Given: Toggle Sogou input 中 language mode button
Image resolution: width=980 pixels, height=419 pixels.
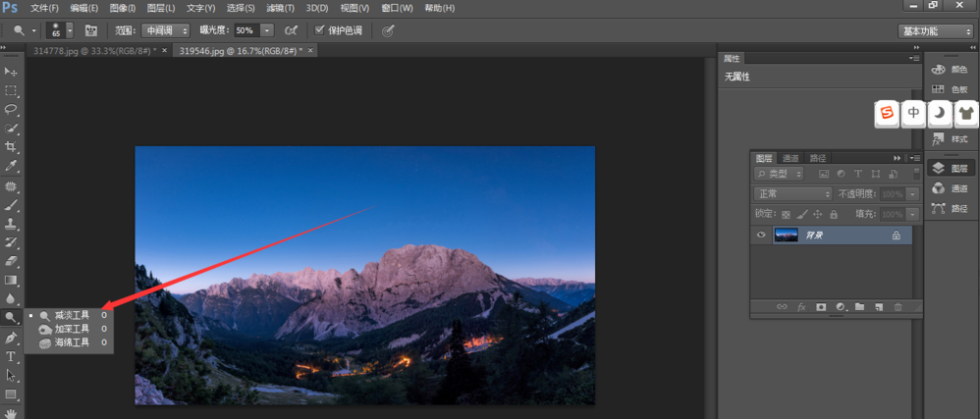Looking at the screenshot, I should pos(913,113).
